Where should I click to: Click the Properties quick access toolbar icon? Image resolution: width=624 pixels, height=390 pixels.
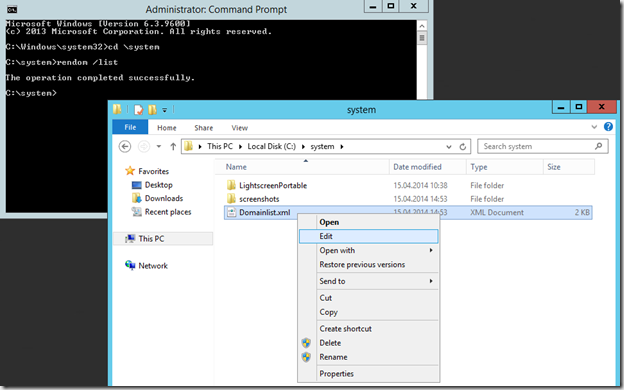138,109
